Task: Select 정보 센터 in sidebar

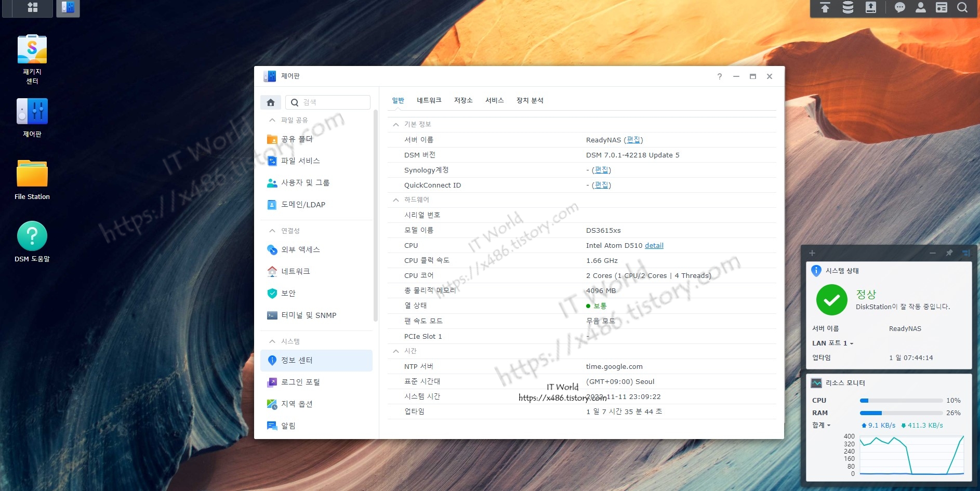Action: (x=316, y=361)
